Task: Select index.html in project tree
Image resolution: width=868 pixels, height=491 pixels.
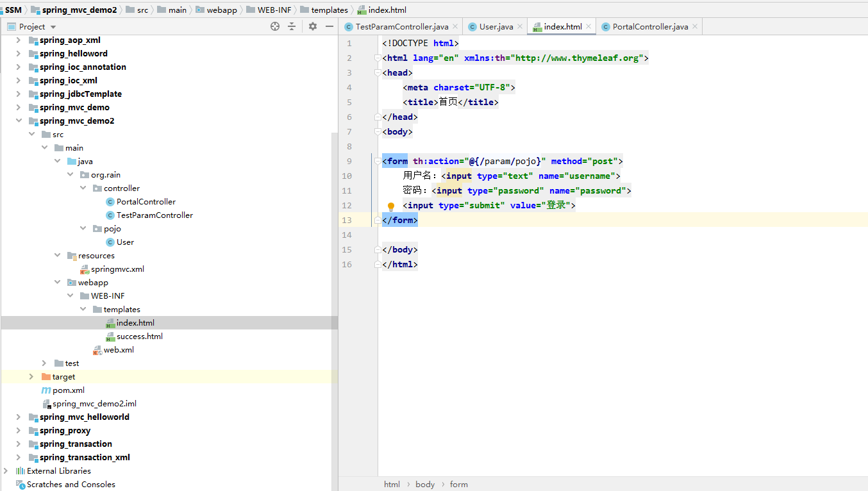Action: (x=135, y=323)
